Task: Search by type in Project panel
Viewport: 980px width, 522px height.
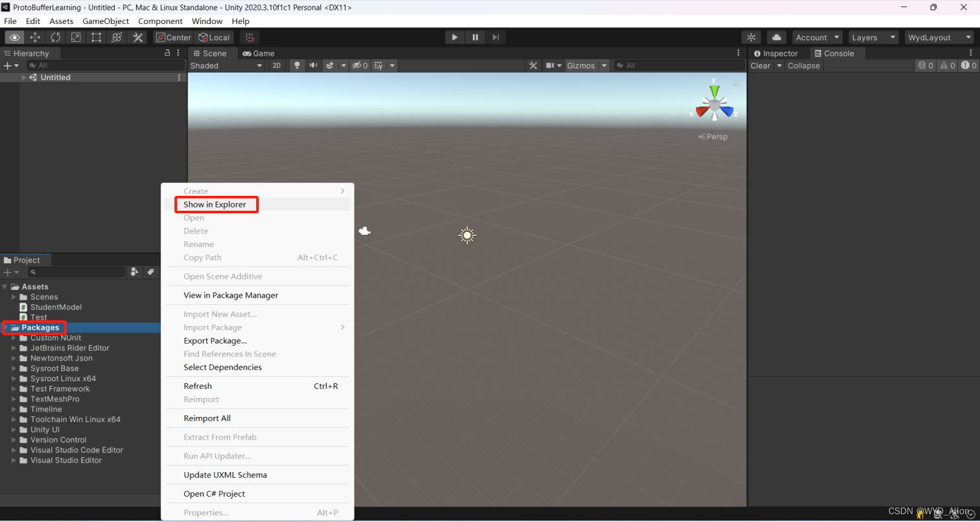Action: pos(135,272)
